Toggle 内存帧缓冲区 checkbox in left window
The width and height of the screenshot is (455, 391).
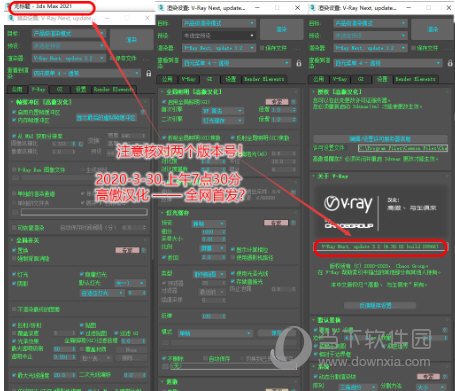pyautogui.click(x=14, y=120)
